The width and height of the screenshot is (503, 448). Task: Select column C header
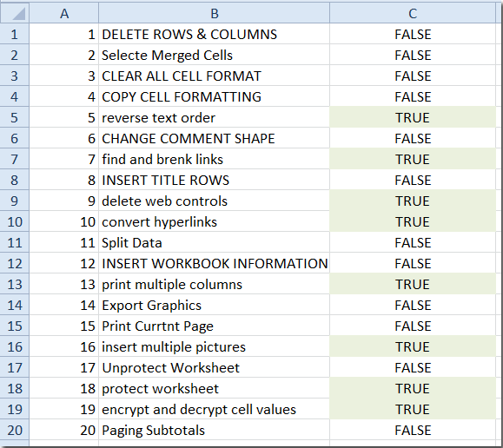click(413, 13)
